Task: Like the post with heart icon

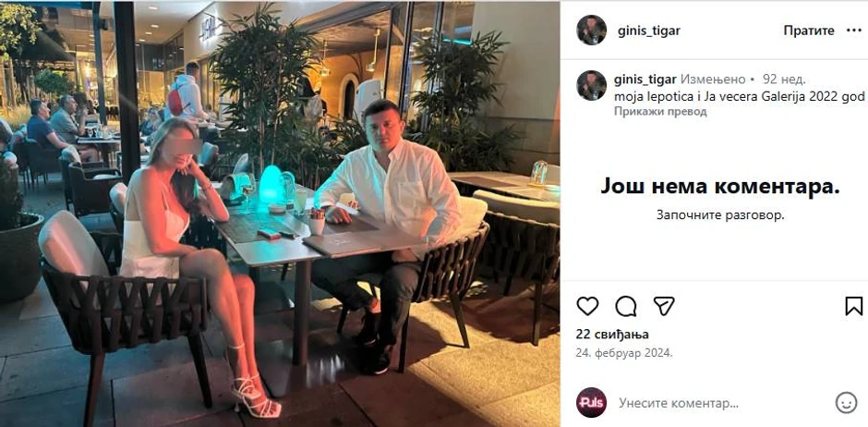Action: click(587, 306)
